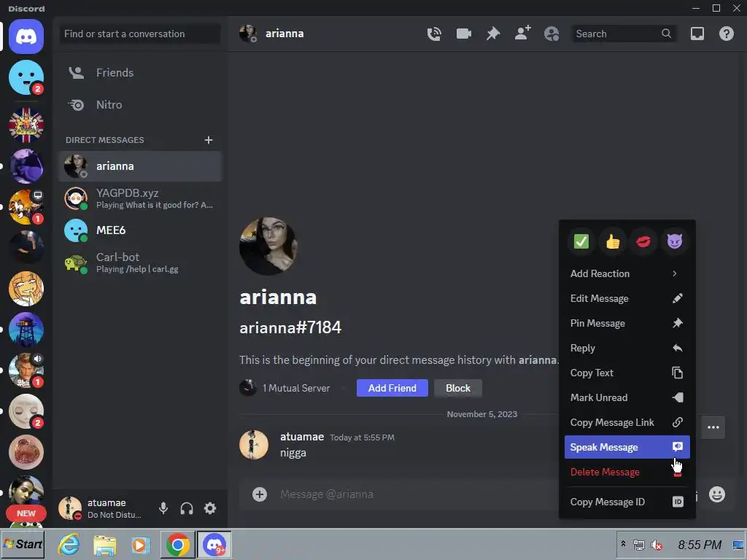The height and width of the screenshot is (560, 747).
Task: Open the Discord inbox icon
Action: 697,34
